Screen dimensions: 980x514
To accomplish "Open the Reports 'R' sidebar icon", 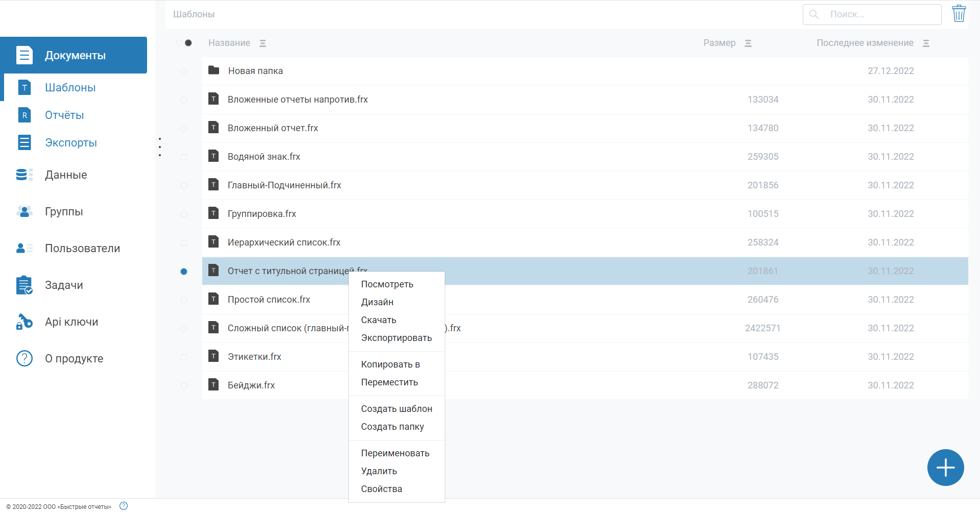I will point(25,115).
